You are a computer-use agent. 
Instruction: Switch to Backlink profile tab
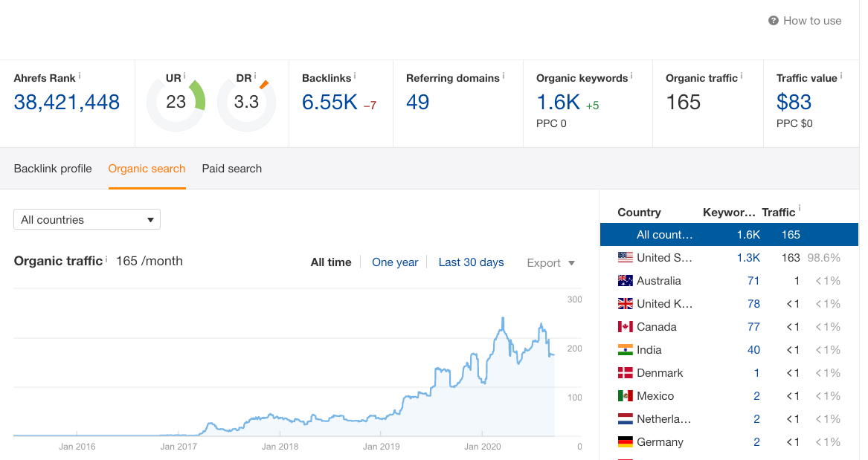[53, 169]
